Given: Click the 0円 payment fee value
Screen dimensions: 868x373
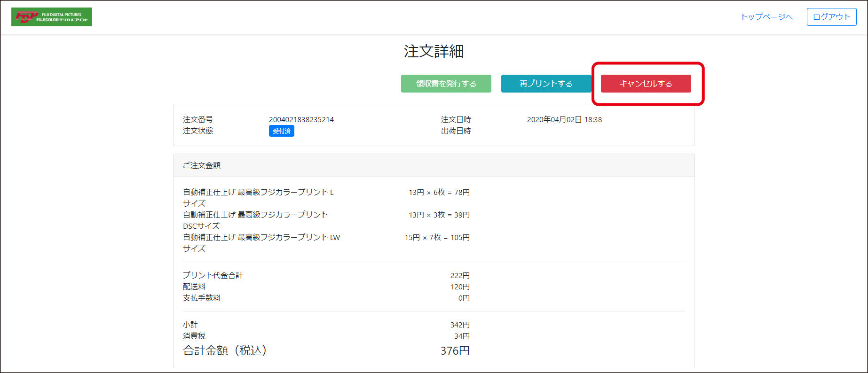Looking at the screenshot, I should pyautogui.click(x=464, y=298).
